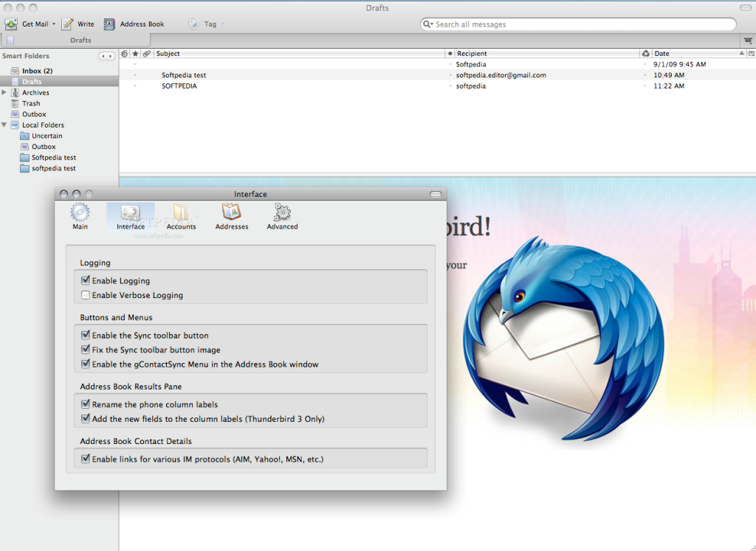The image size is (756, 551).
Task: Sort by the read-status dot column
Action: [x=450, y=53]
